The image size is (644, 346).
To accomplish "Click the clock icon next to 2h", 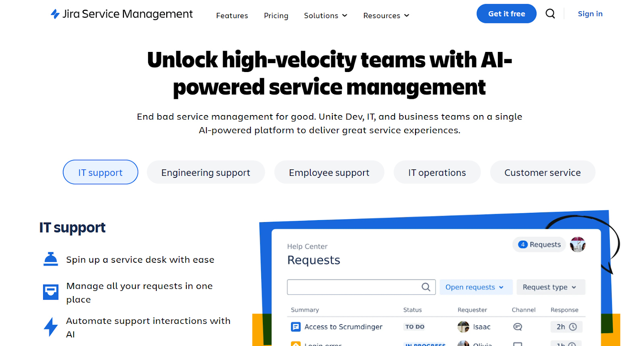I will [573, 327].
